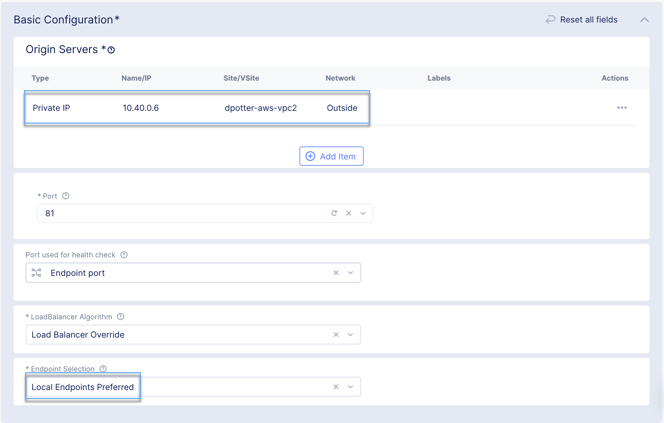Expand the Port dropdown chevron

(x=363, y=213)
